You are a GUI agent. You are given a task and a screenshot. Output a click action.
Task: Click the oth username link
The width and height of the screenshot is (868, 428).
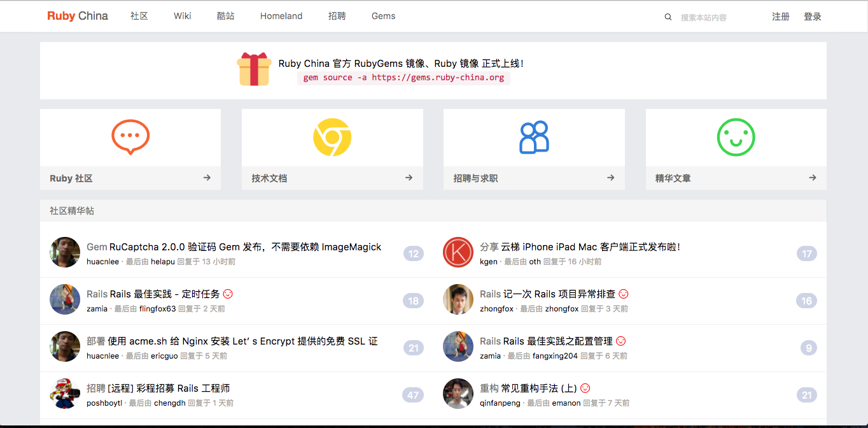[x=535, y=262]
